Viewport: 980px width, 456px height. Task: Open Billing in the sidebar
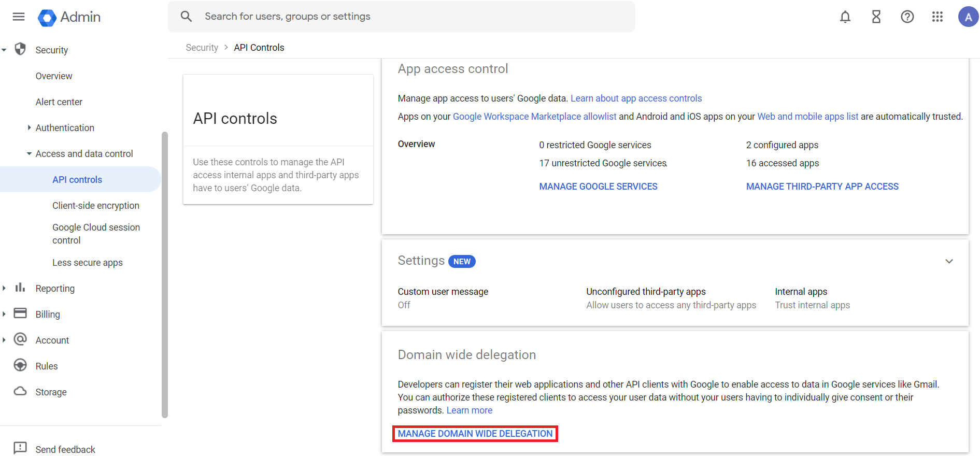(x=48, y=315)
